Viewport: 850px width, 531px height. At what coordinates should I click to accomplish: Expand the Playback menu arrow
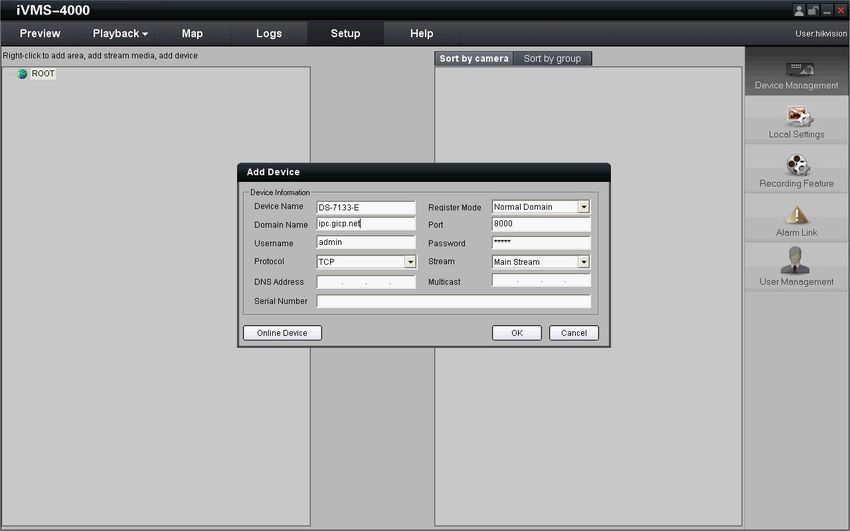click(145, 34)
